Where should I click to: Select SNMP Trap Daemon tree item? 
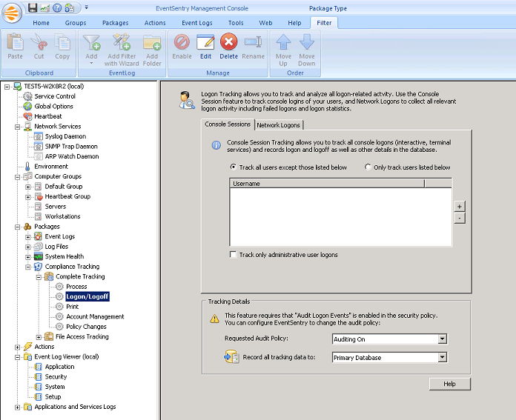[x=71, y=147]
